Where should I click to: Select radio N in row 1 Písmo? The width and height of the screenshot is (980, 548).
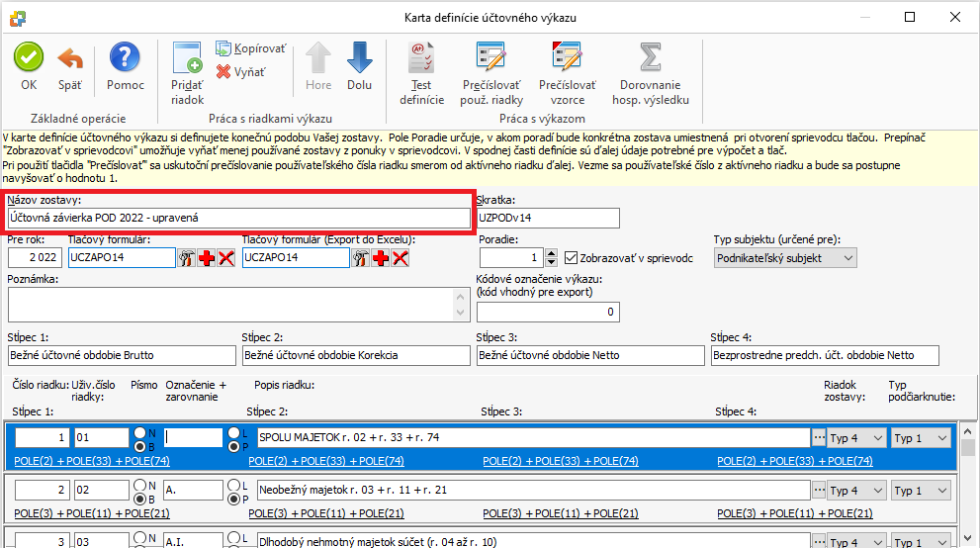(x=140, y=432)
